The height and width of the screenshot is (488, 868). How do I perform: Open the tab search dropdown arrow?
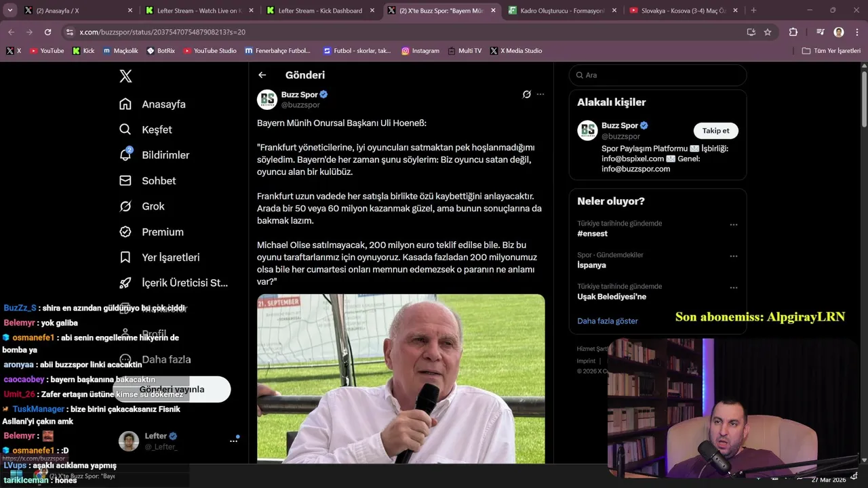click(x=9, y=10)
